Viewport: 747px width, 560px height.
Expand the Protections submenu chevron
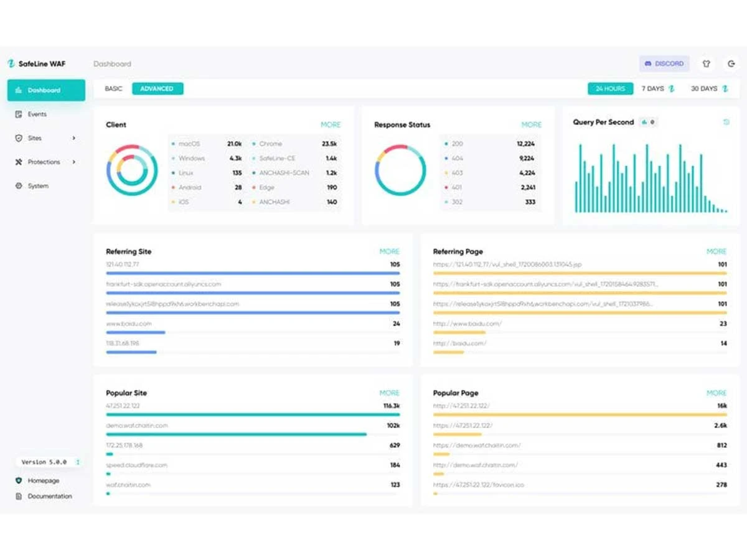tap(74, 162)
